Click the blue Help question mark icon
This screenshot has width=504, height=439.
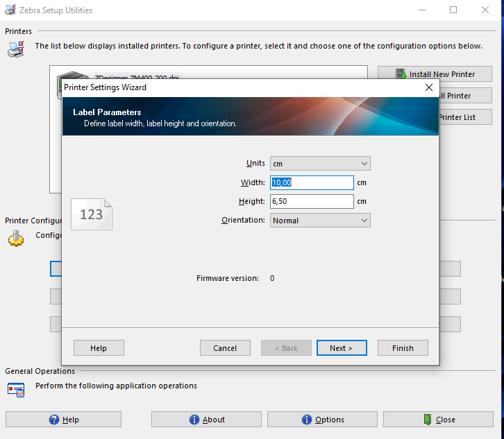tap(54, 420)
